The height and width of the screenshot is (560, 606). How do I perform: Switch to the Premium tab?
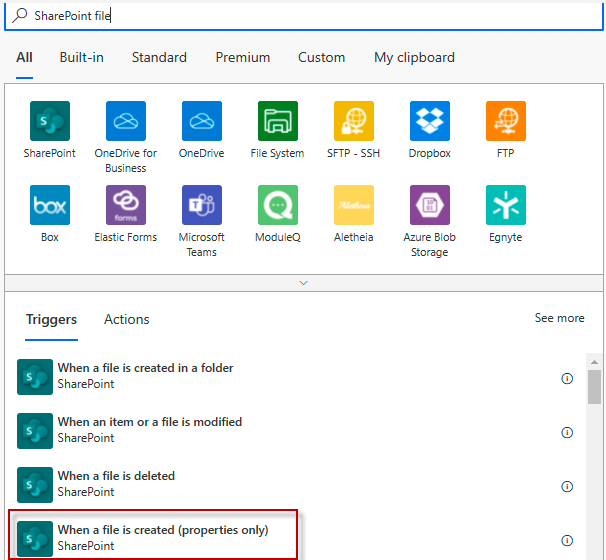click(x=243, y=58)
